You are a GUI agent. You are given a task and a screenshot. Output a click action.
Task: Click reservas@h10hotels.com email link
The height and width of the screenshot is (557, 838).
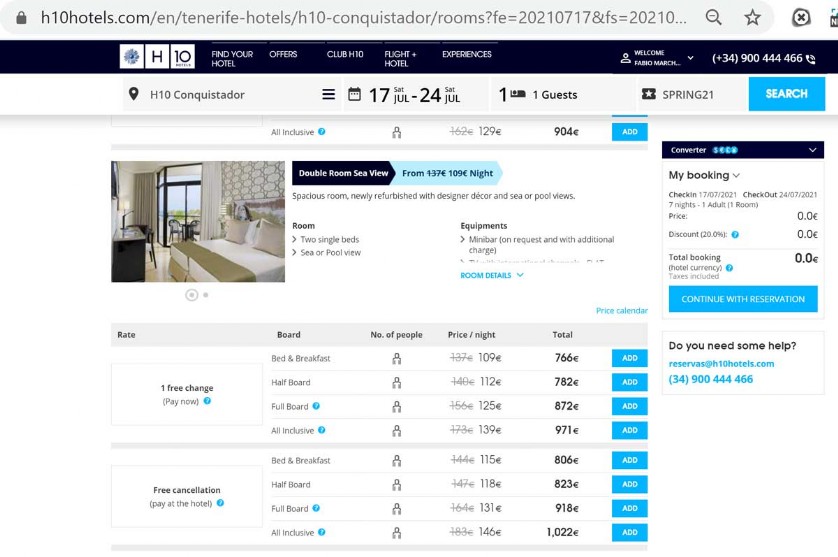click(x=721, y=363)
